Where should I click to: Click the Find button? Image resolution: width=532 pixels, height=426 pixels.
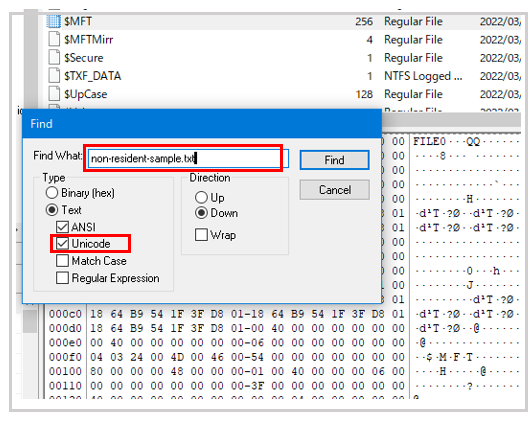point(335,160)
